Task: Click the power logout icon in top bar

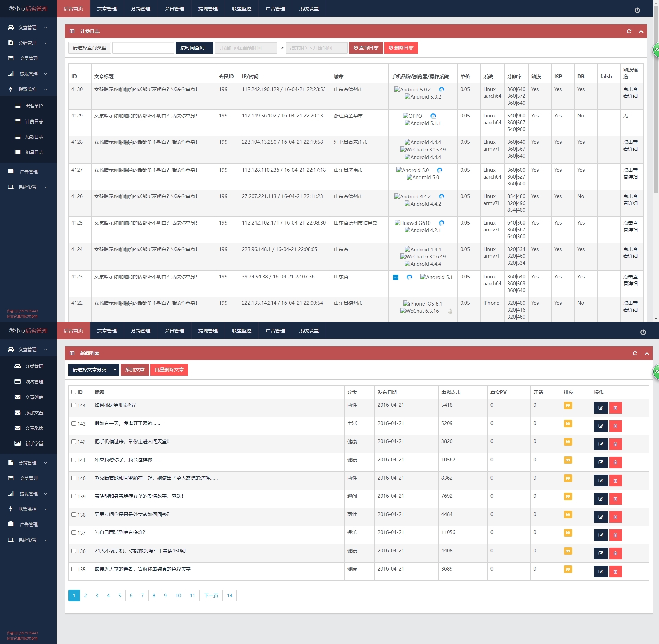Action: (637, 10)
